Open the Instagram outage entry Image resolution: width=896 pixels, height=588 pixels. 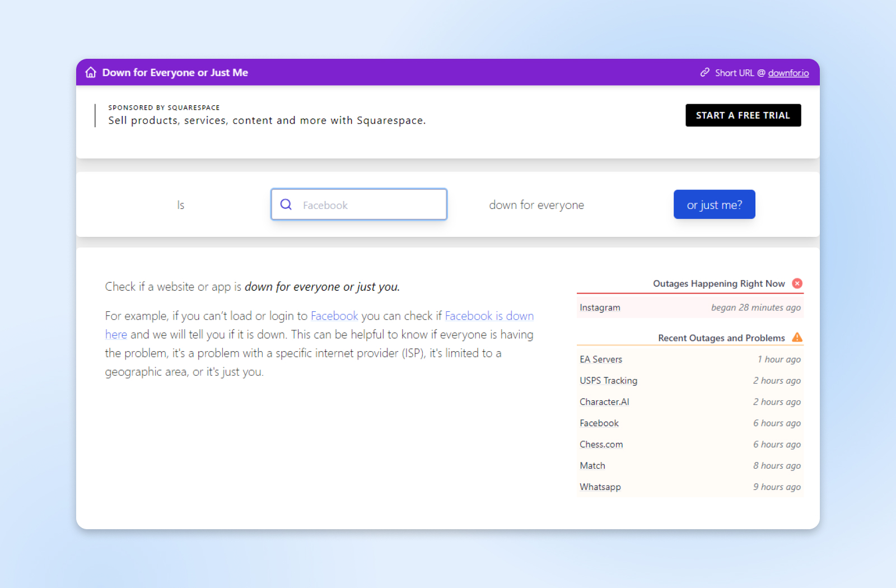pyautogui.click(x=600, y=307)
